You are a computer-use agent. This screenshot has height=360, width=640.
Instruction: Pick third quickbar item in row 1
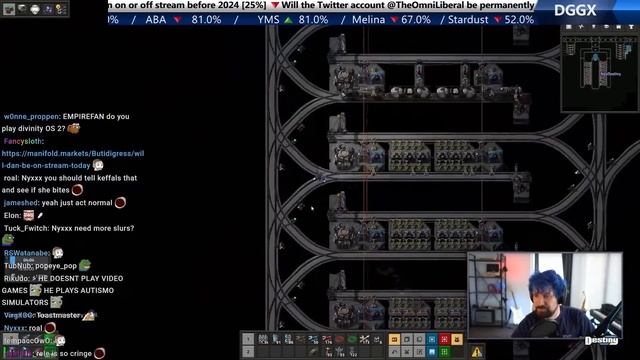coord(289,339)
